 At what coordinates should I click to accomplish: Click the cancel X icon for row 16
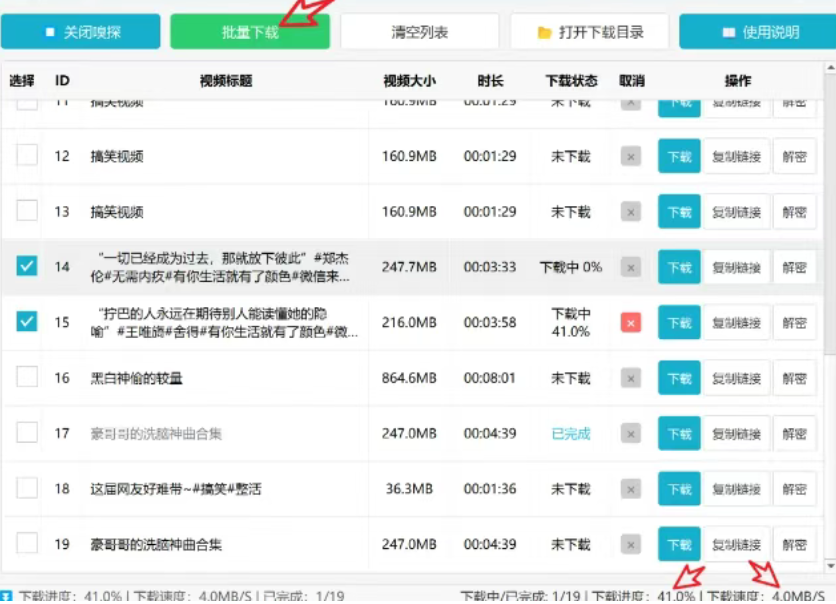click(630, 378)
